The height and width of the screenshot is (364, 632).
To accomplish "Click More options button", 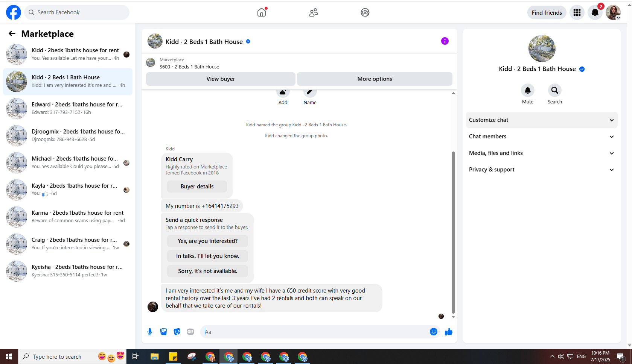I will pyautogui.click(x=375, y=79).
